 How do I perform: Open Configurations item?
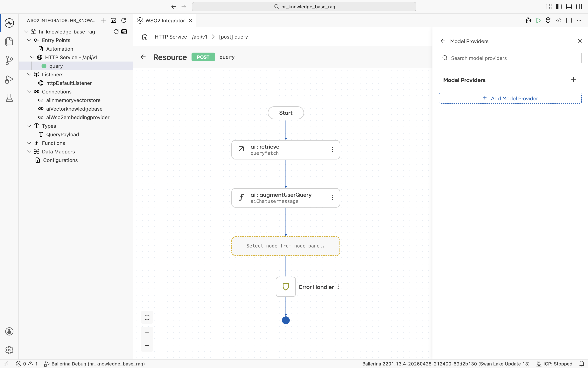tap(60, 160)
